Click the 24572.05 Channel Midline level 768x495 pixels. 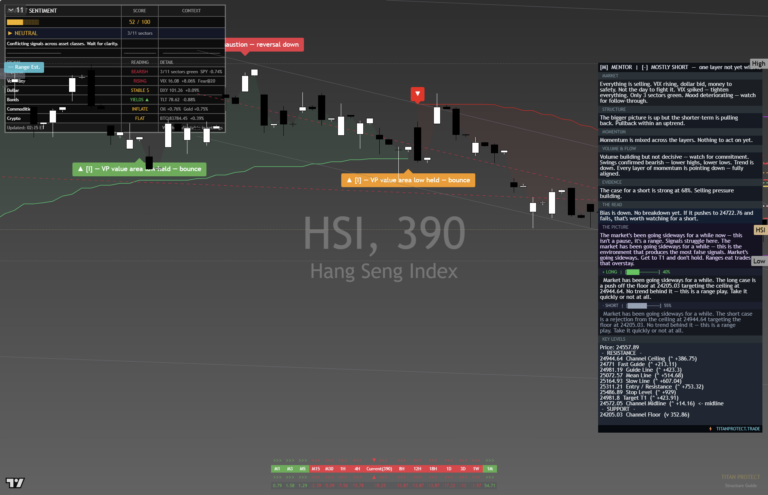[661, 404]
